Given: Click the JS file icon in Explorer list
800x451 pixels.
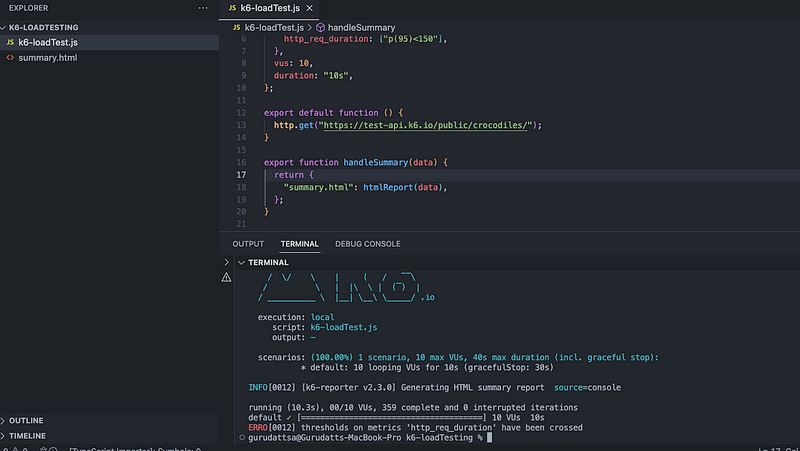Looking at the screenshot, I should (x=10, y=42).
